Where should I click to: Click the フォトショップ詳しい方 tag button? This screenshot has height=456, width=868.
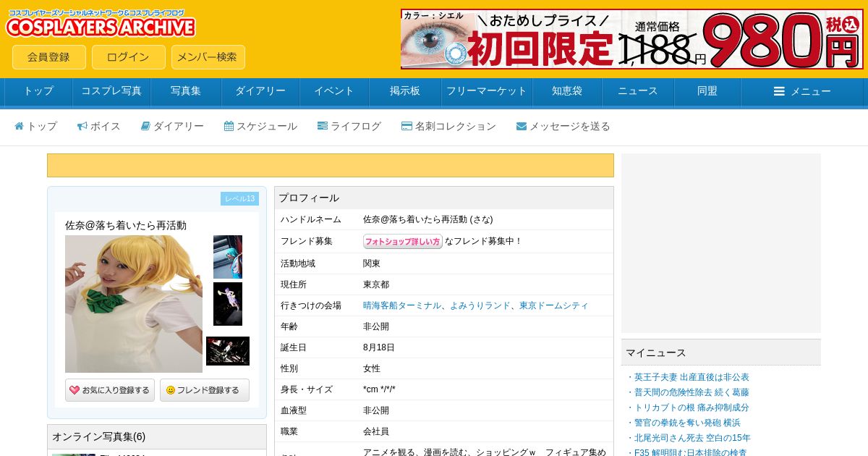[403, 242]
